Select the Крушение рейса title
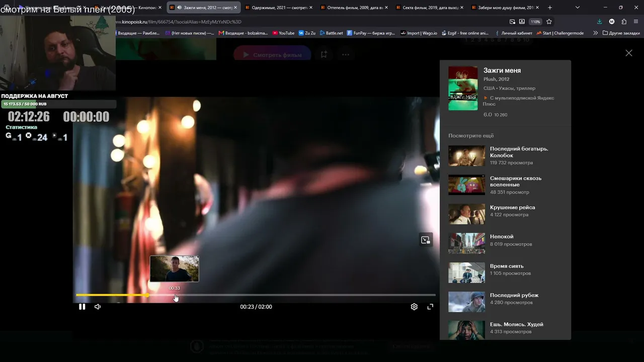The height and width of the screenshot is (362, 644). (x=513, y=207)
